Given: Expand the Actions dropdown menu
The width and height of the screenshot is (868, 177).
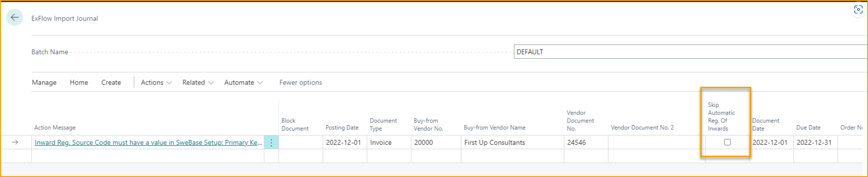Looking at the screenshot, I should tap(156, 83).
